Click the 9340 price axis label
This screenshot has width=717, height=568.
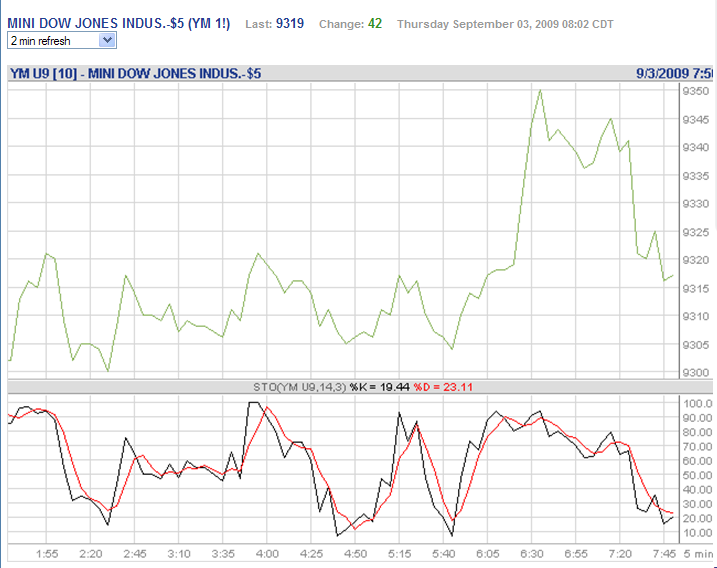click(x=696, y=147)
